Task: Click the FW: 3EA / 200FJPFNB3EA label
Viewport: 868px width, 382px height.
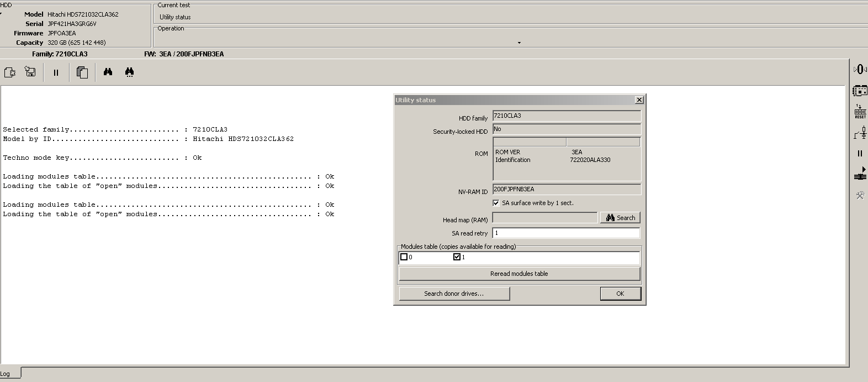Action: [x=184, y=54]
